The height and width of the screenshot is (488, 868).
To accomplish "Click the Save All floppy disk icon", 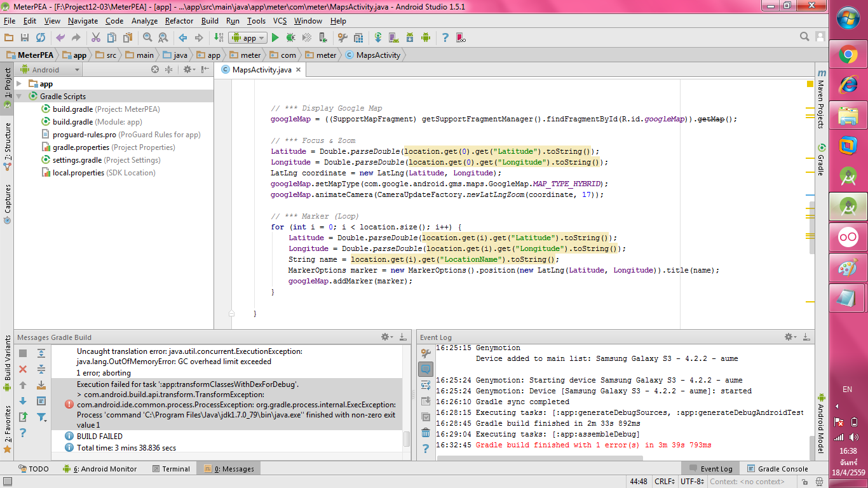I will [25, 38].
